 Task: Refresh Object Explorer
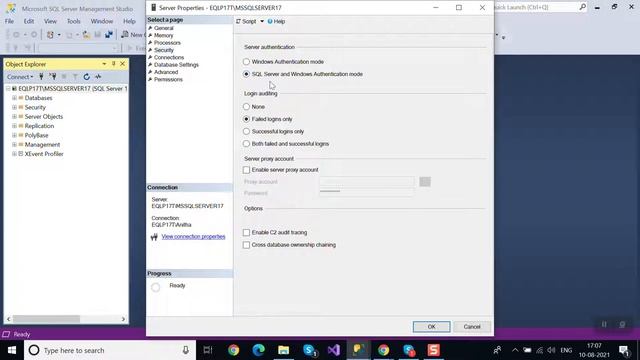[87, 76]
